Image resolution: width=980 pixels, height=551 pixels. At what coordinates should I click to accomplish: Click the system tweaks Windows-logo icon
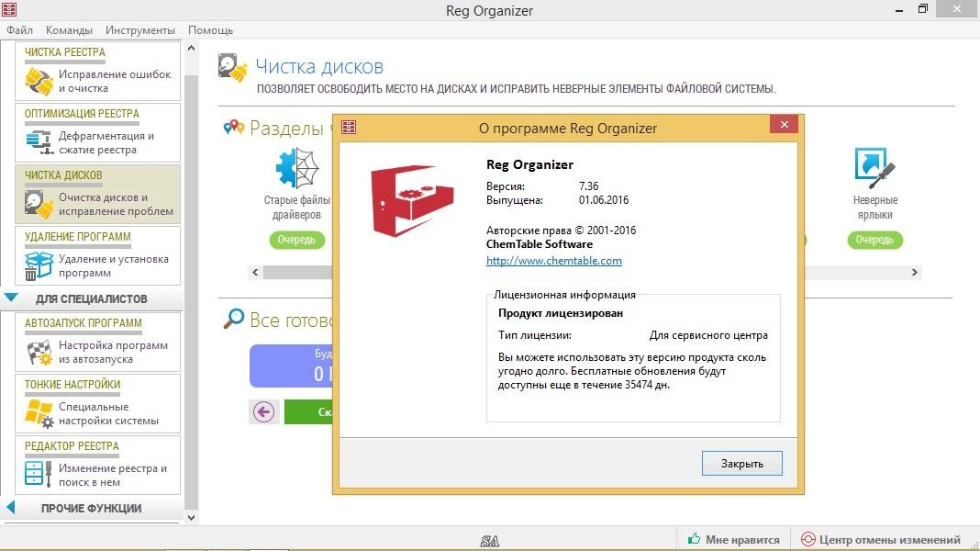pos(39,413)
